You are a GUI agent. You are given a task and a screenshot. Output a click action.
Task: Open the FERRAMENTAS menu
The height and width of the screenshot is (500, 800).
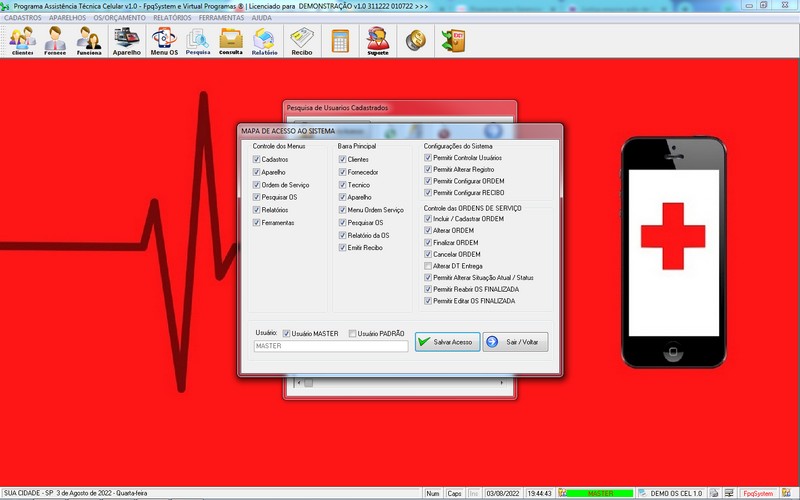pos(221,18)
